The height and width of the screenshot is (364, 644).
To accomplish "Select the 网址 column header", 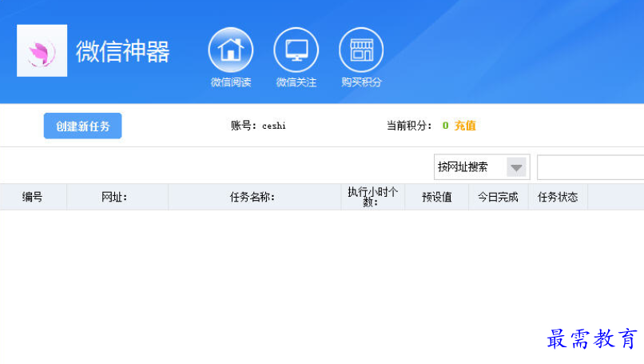I will click(x=117, y=197).
